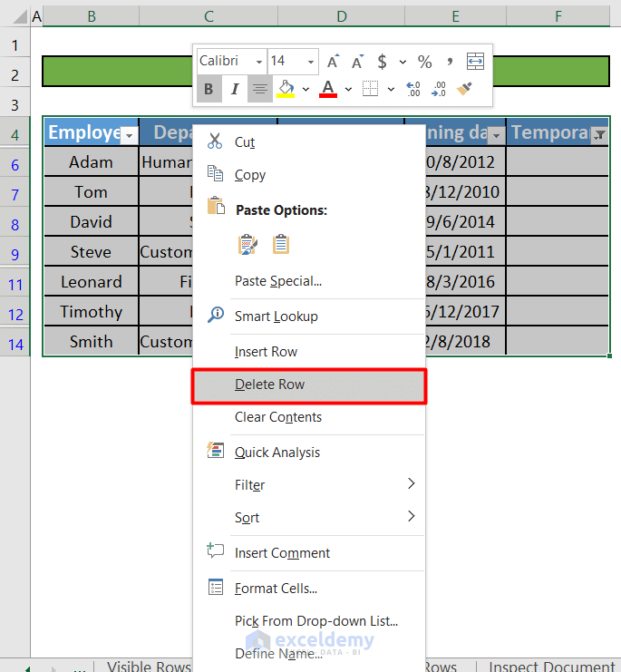Open the Calibri font name dropdown

(259, 62)
